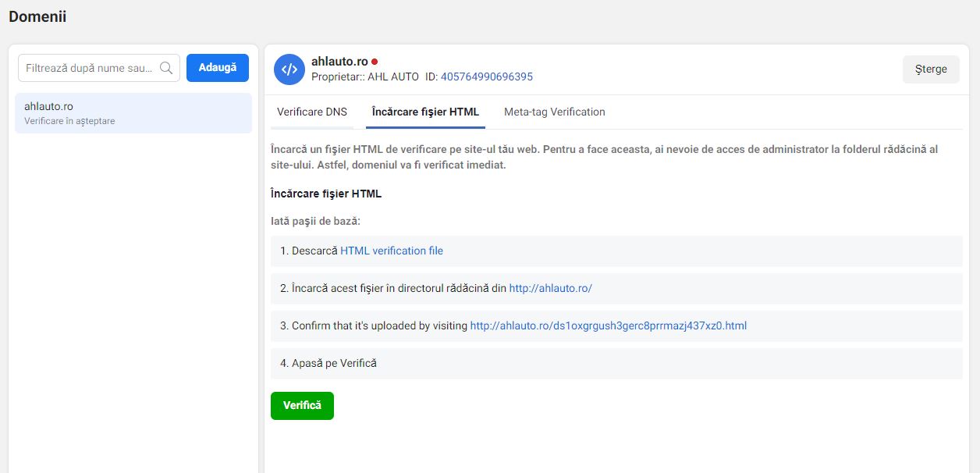Screen dimensions: 980x473
Task: Visit the ds1oxgrgush3gerc8prrmazj437xz0.html link
Action: [609, 326]
